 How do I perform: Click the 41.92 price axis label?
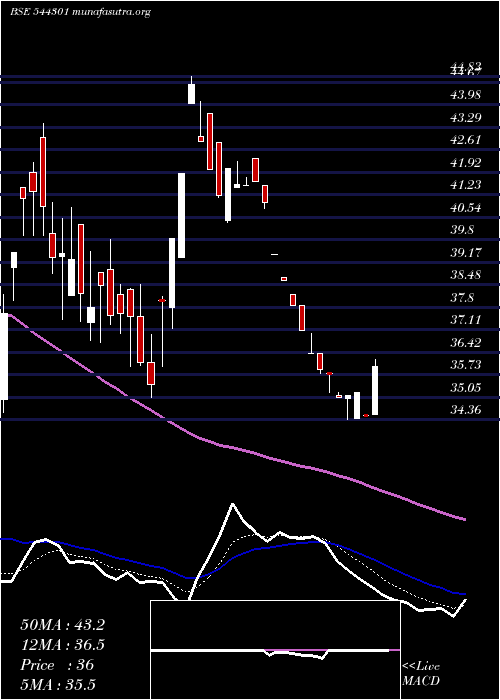click(x=466, y=163)
